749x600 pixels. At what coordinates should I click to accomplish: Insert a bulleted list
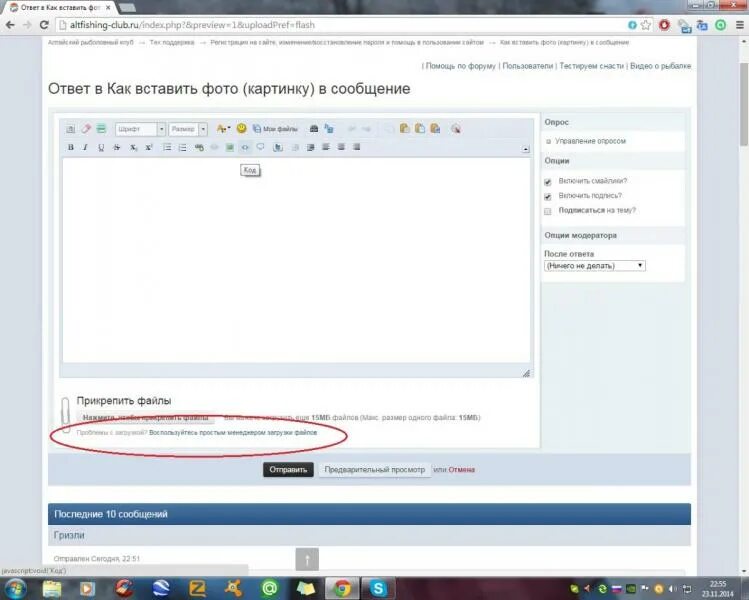[x=167, y=147]
